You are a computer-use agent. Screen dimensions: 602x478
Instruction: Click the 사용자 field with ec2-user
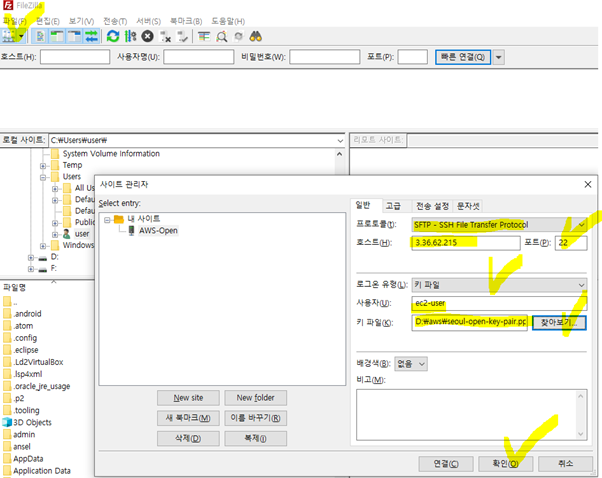[x=499, y=303]
